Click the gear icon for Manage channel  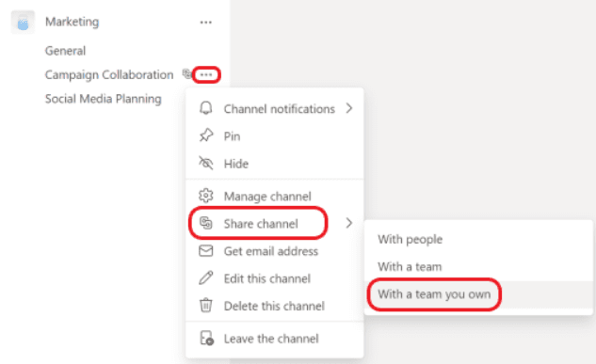pyautogui.click(x=205, y=196)
